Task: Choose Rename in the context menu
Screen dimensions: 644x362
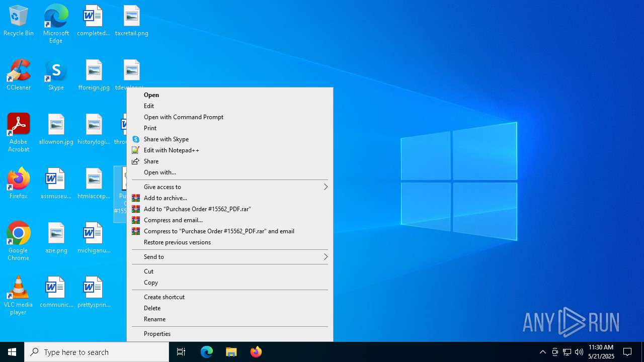Action: coord(230,319)
